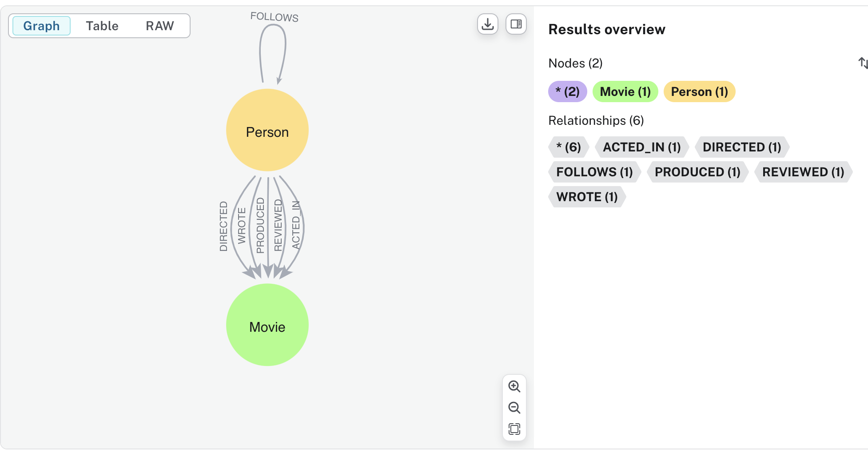Click the Movie (1) node chip
Image resolution: width=868 pixels, height=453 pixels.
tap(625, 91)
